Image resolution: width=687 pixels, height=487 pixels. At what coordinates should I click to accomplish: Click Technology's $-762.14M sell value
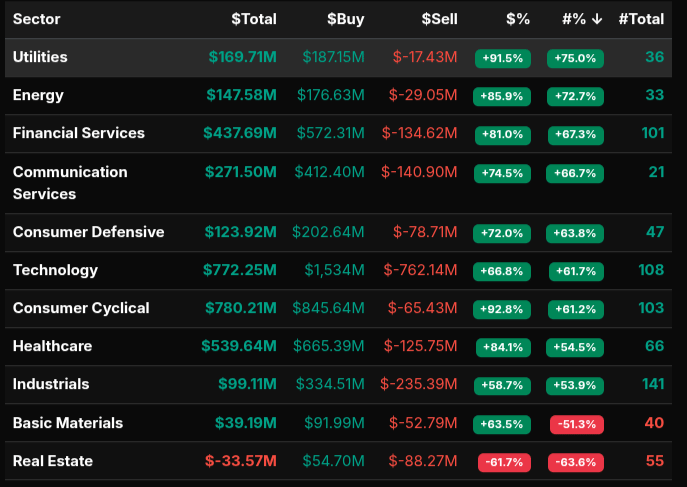click(x=419, y=270)
